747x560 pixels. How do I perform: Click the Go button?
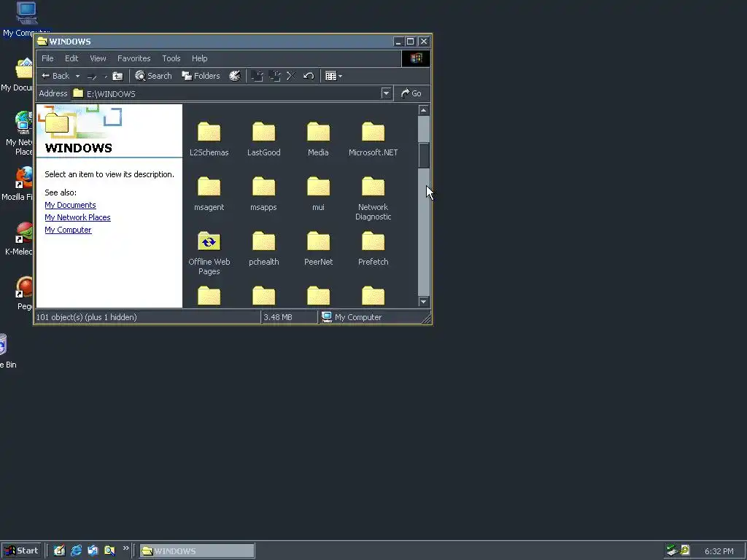(411, 93)
